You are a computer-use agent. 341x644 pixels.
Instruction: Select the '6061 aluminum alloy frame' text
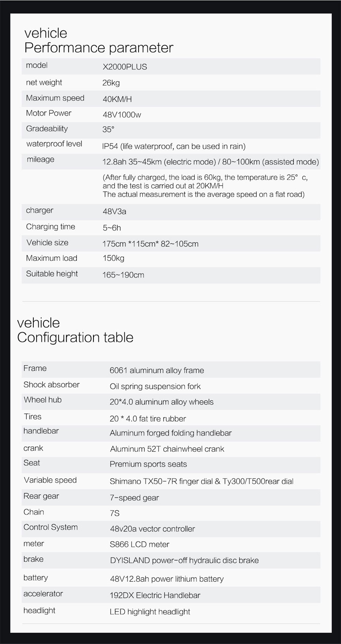[157, 370]
